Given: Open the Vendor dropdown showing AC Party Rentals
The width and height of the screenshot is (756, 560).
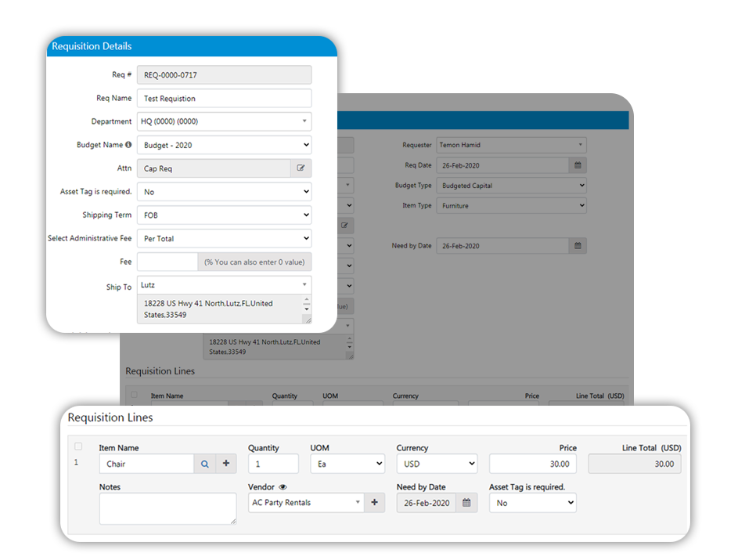Looking at the screenshot, I should coord(307,503).
